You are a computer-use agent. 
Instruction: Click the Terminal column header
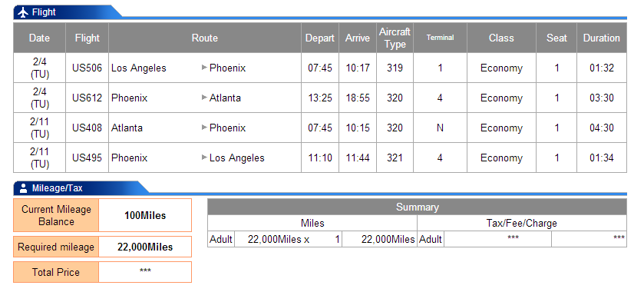[440, 38]
